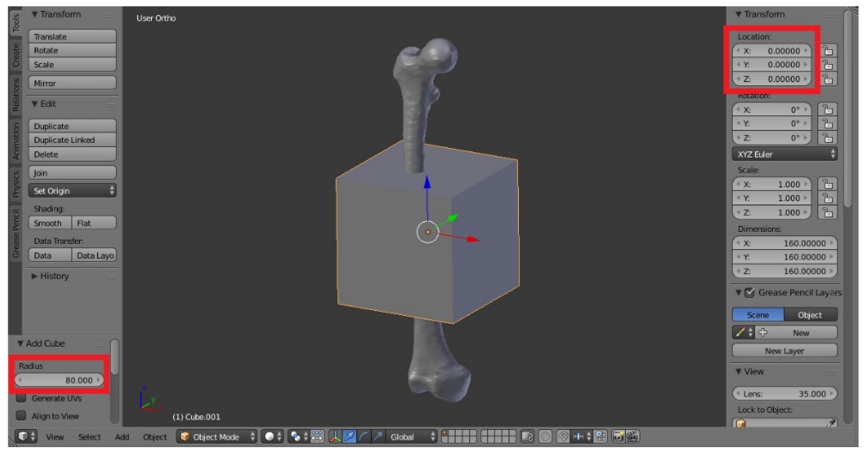
Task: Open the Add menu in viewport header
Action: (x=122, y=437)
